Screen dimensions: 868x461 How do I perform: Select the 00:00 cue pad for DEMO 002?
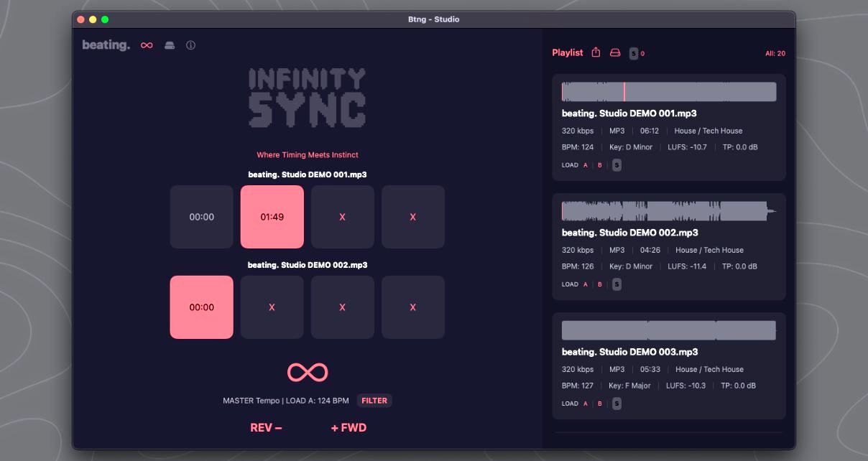coord(201,307)
